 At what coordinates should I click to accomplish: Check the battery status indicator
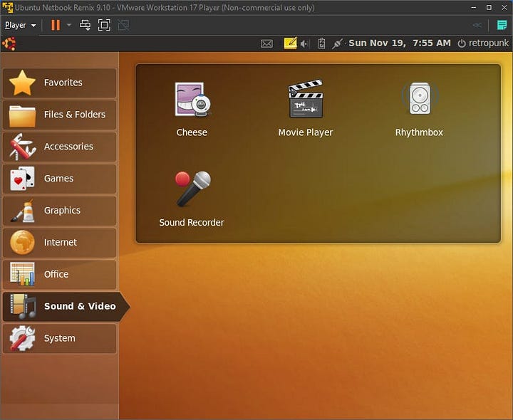pos(321,43)
